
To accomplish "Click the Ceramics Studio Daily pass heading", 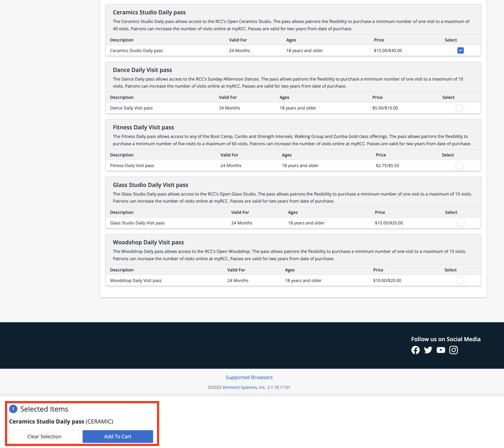I will (149, 12).
